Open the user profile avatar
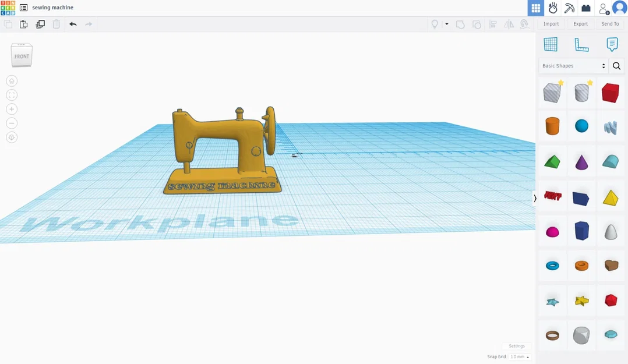 620,8
